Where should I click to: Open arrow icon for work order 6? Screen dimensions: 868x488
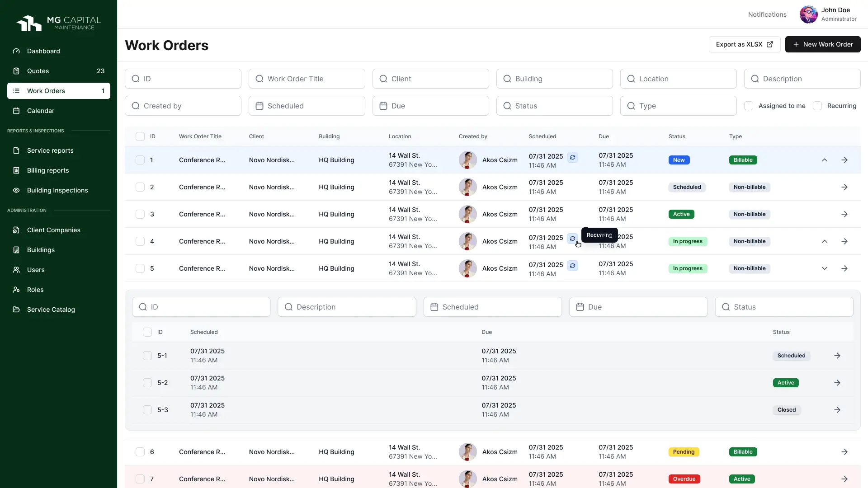[x=844, y=452]
